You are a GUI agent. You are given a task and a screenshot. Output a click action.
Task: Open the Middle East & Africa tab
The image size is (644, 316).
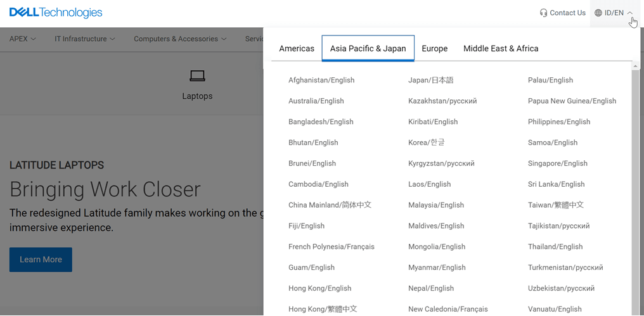[x=501, y=48]
